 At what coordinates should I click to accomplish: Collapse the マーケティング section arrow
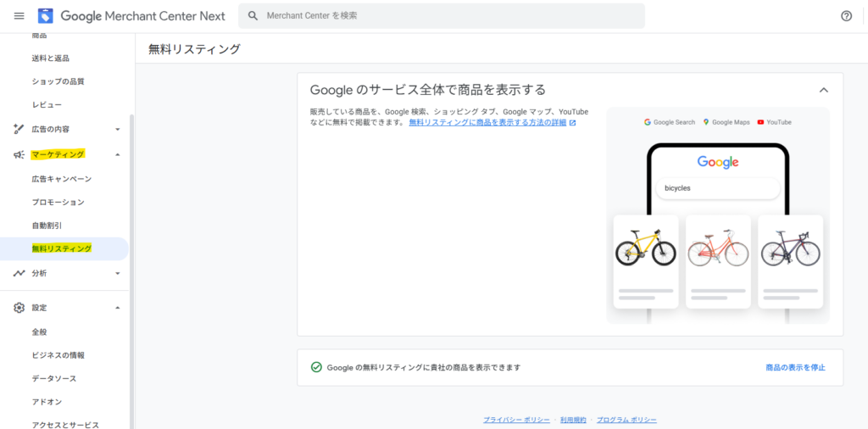click(117, 154)
